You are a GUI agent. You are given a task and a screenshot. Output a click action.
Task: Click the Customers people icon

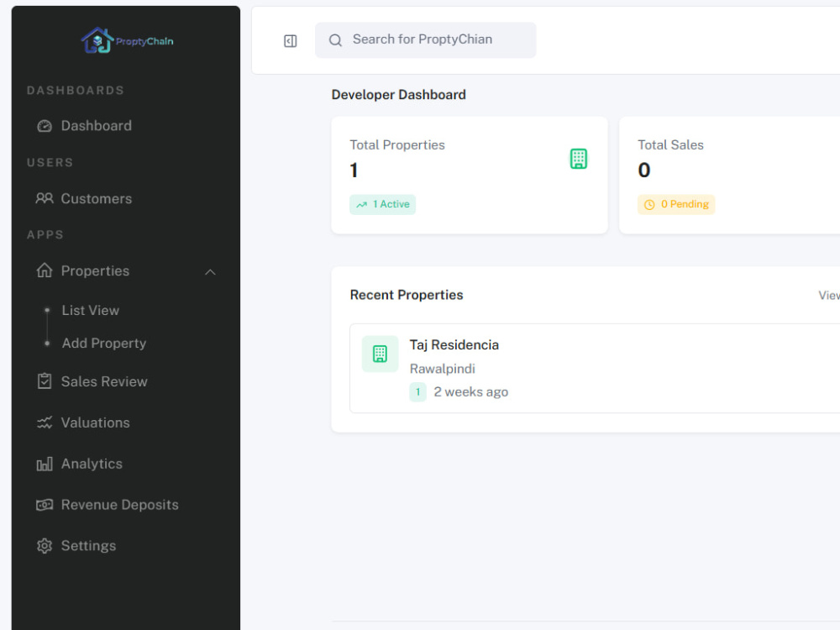45,199
